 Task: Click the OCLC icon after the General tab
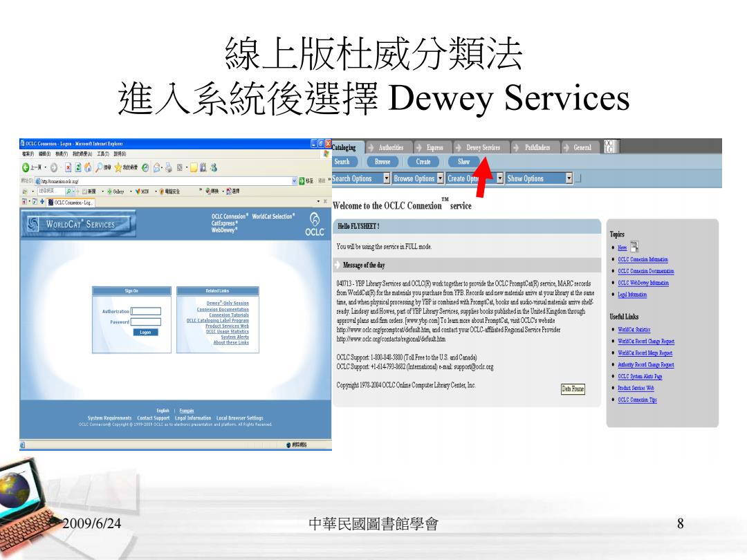point(610,146)
